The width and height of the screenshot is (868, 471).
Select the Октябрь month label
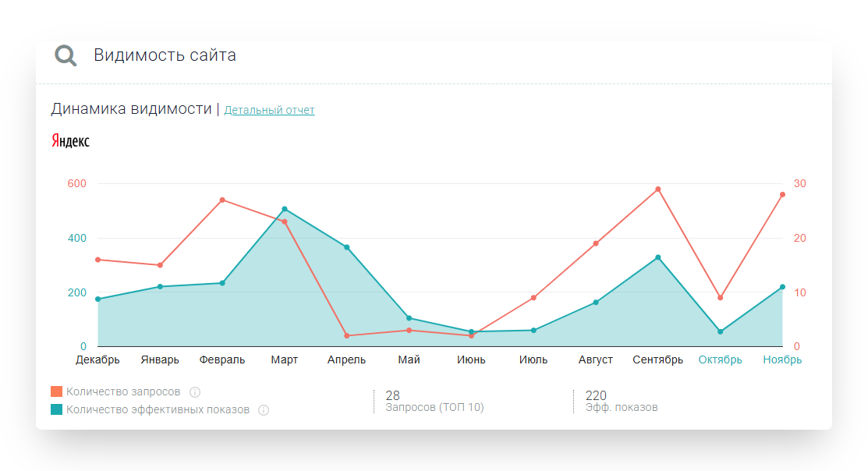pyautogui.click(x=720, y=360)
